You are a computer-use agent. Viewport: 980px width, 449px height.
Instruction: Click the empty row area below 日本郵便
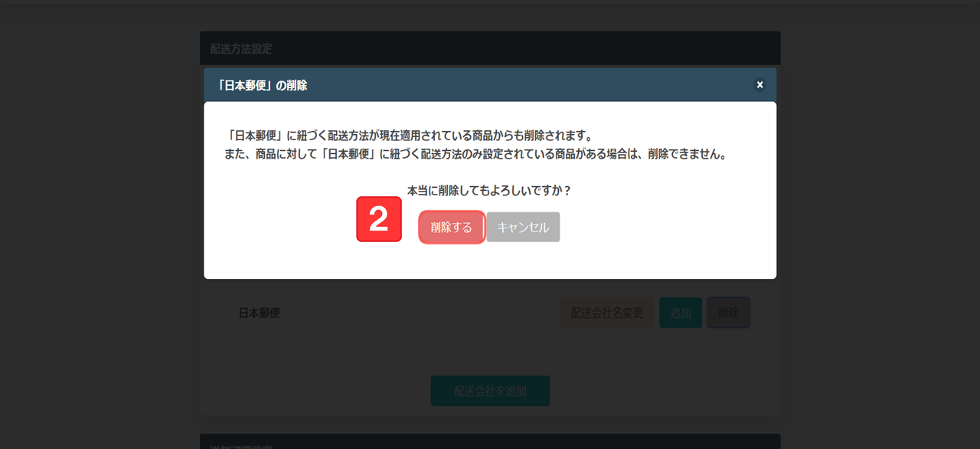pos(490,349)
